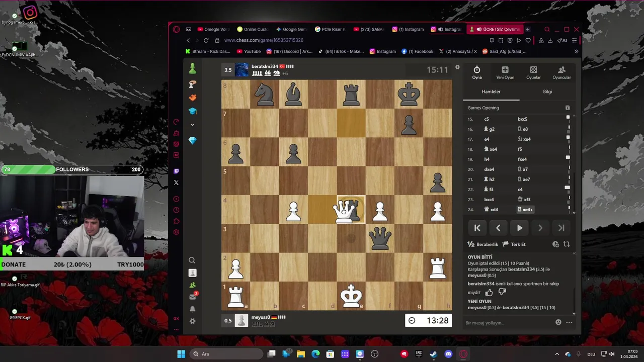Open Opera sidebar history clock icon
Image resolution: width=644 pixels, height=362 pixels.
click(x=176, y=210)
